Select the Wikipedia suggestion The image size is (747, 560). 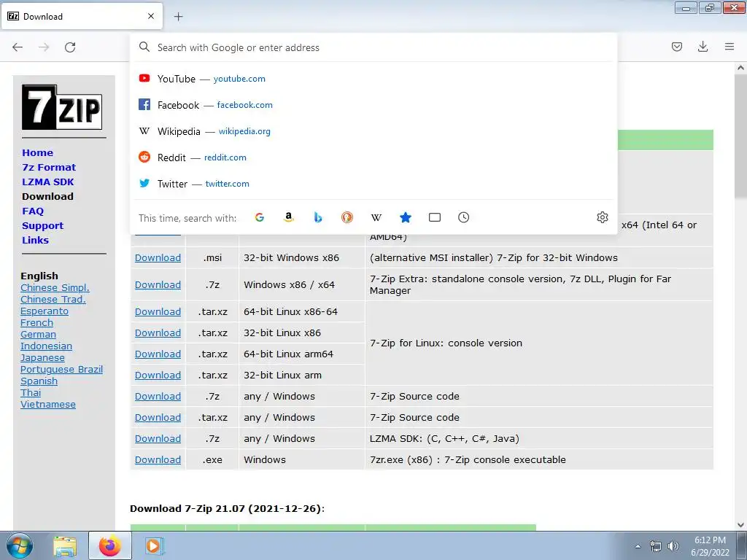click(373, 131)
